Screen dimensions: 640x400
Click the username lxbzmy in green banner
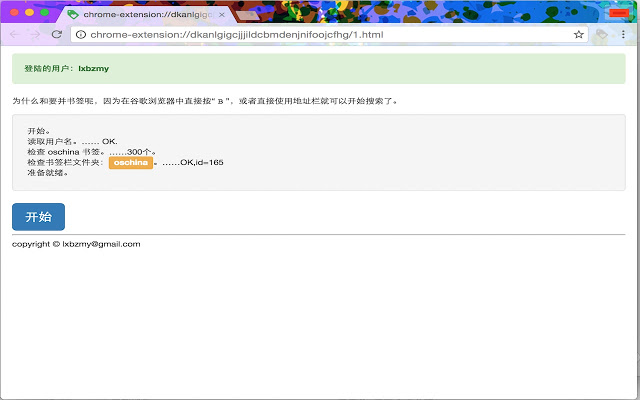click(x=94, y=69)
